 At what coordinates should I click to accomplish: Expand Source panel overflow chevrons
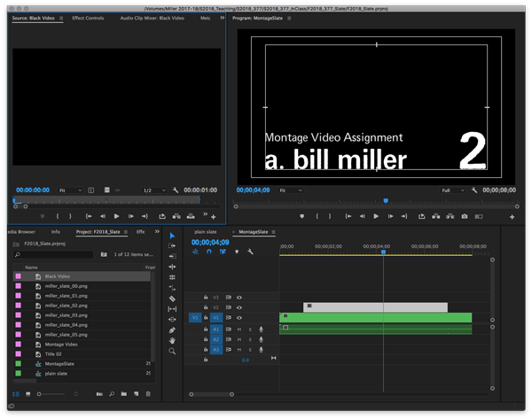click(223, 18)
